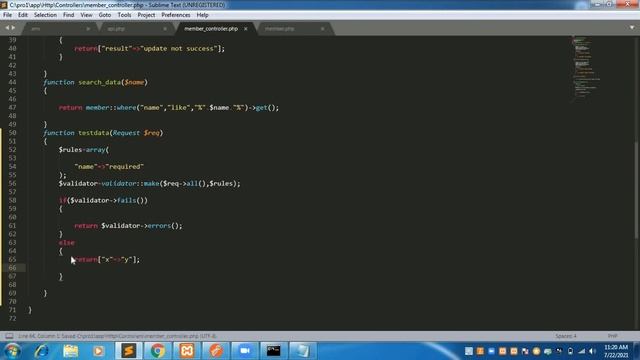This screenshot has width=640, height=360.
Task: Open the command prompt taskbar icon
Action: [x=273, y=351]
